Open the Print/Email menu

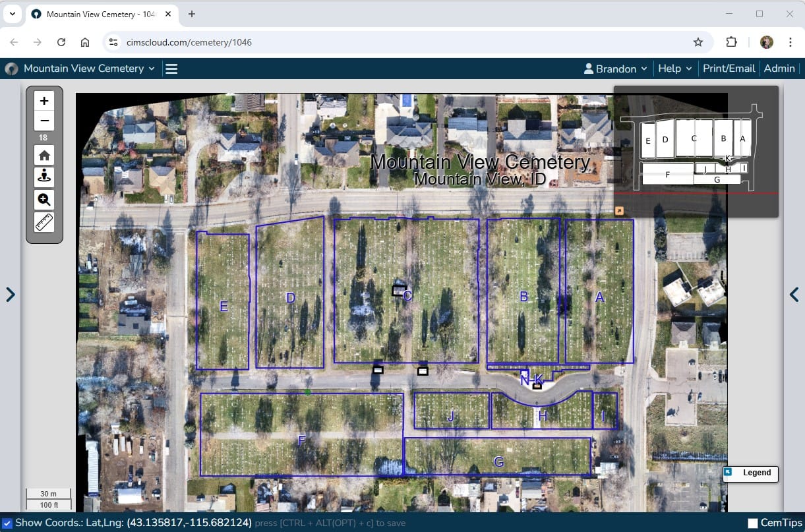tap(729, 69)
